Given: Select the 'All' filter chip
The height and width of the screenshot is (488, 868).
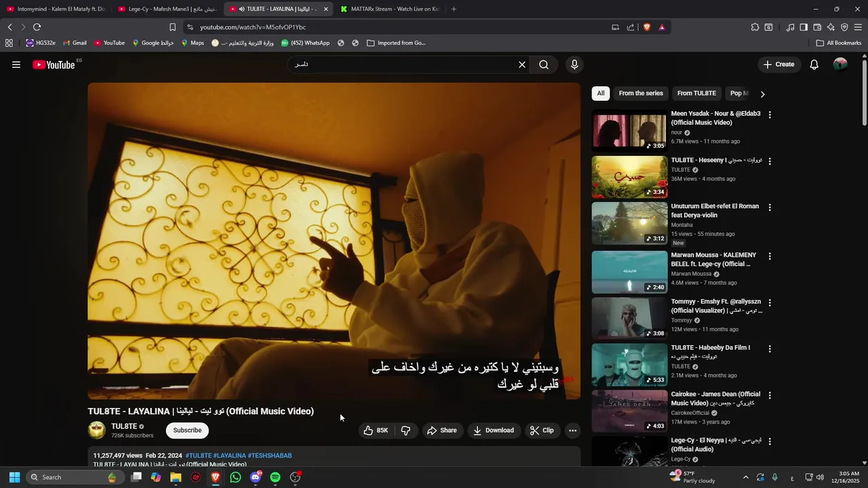Looking at the screenshot, I should [600, 94].
